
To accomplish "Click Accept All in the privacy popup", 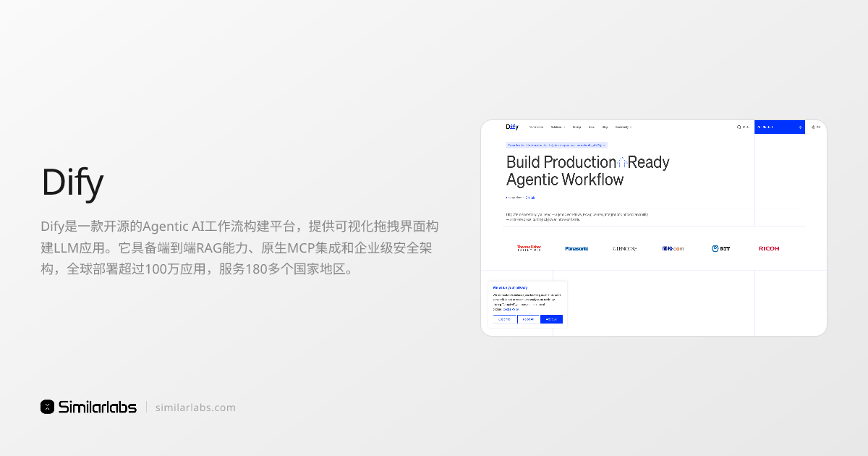I will pyautogui.click(x=551, y=319).
